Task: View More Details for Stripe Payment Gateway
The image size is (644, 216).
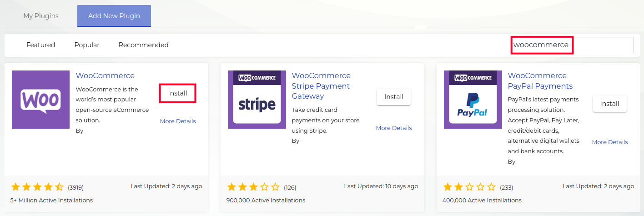Action: [x=394, y=128]
